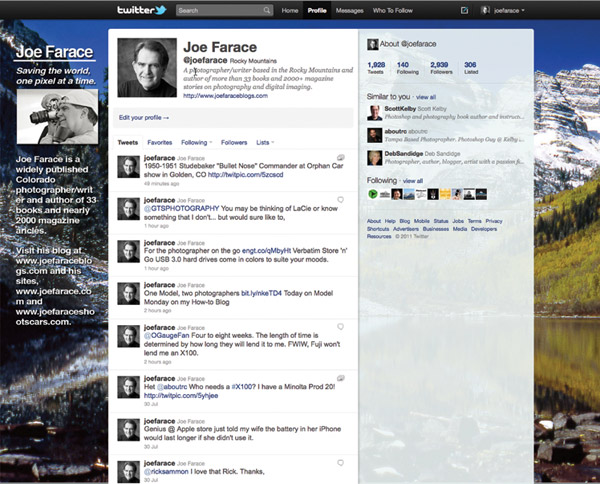Click the ninth avatar in the Following row
Image resolution: width=600 pixels, height=484 pixels.
(x=469, y=194)
